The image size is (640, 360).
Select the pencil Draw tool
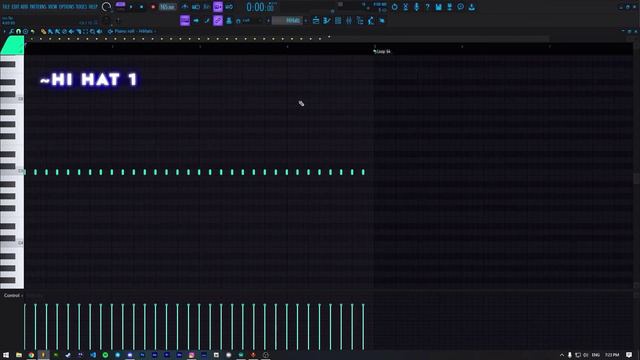click(43, 31)
